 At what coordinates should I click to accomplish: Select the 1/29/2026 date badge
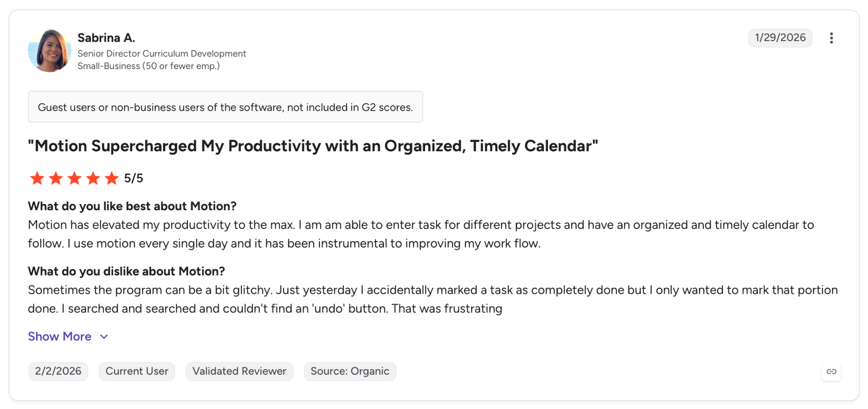coord(780,38)
